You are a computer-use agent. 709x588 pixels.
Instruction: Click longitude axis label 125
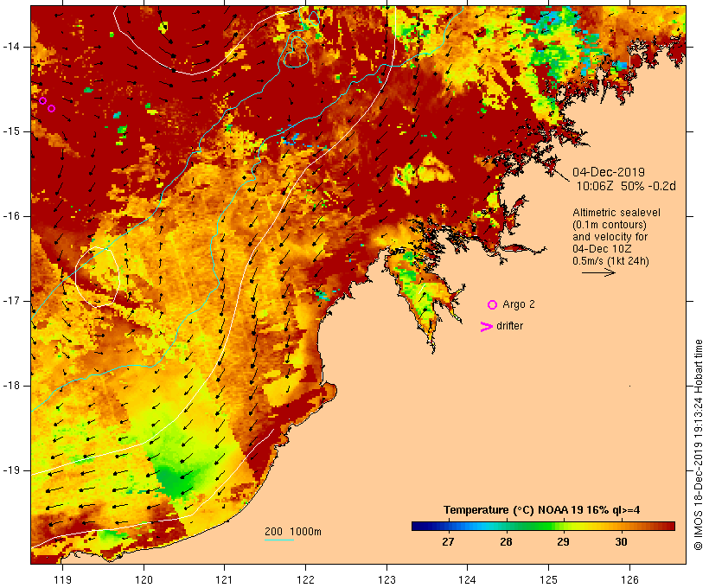pyautogui.click(x=548, y=579)
